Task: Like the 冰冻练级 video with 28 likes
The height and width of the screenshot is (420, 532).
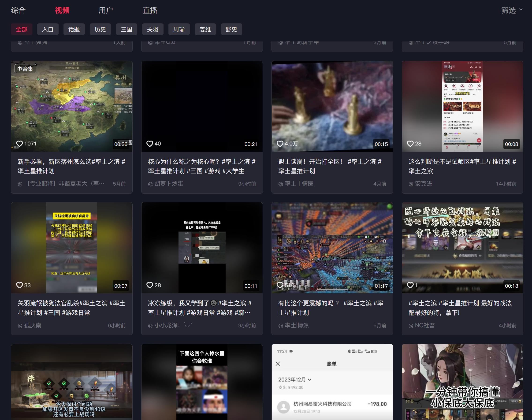Action: 150,285
